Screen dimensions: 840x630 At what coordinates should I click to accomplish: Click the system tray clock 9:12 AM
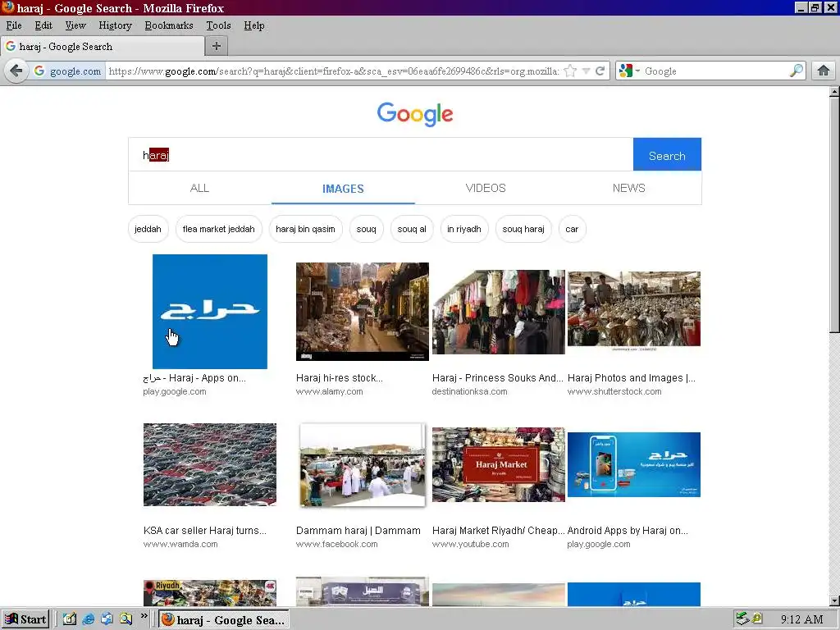coord(801,619)
